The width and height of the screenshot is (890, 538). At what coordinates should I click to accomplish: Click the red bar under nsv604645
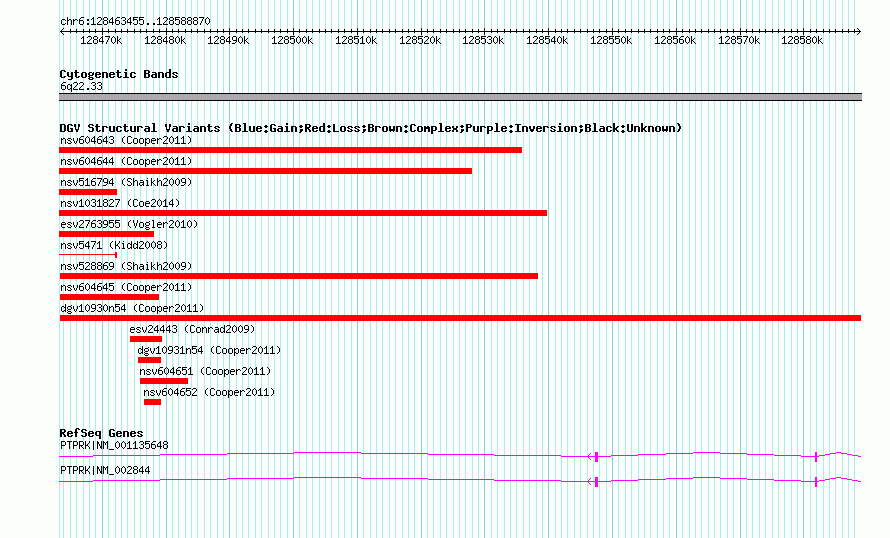(x=109, y=297)
